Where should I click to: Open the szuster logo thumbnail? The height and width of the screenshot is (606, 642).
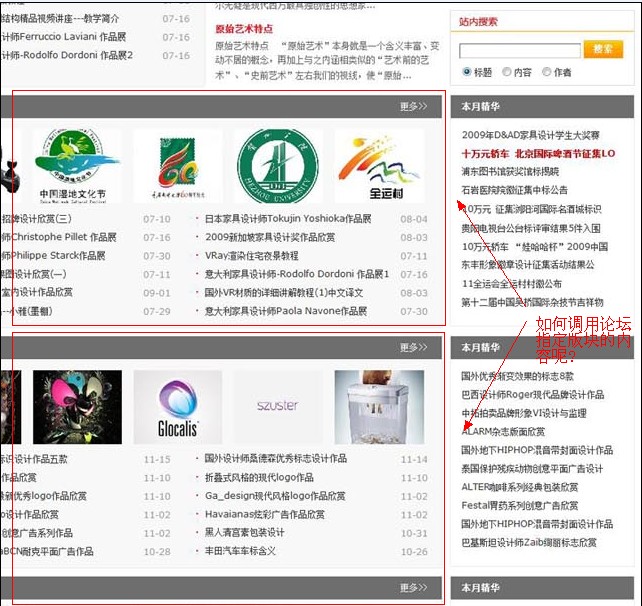tap(278, 407)
